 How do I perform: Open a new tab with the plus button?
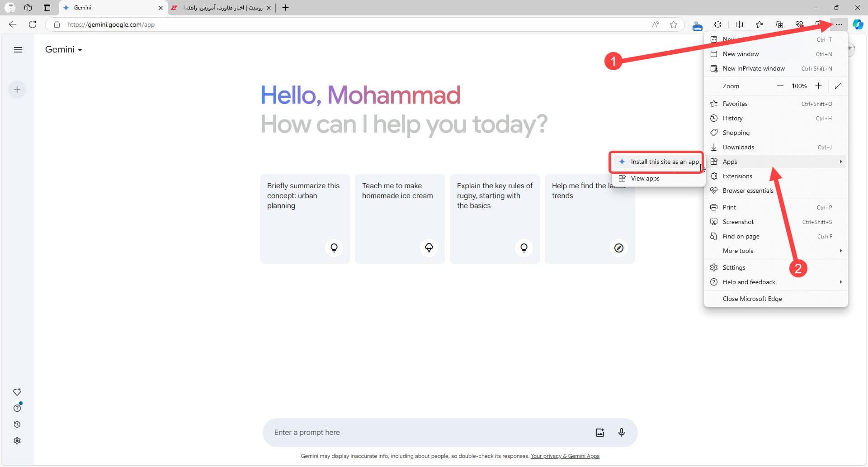point(285,8)
